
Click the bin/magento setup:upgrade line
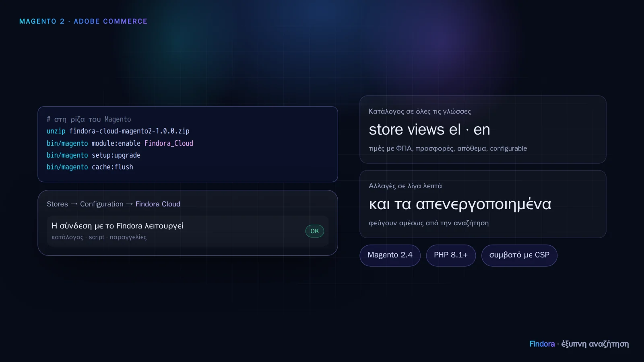coord(93,155)
